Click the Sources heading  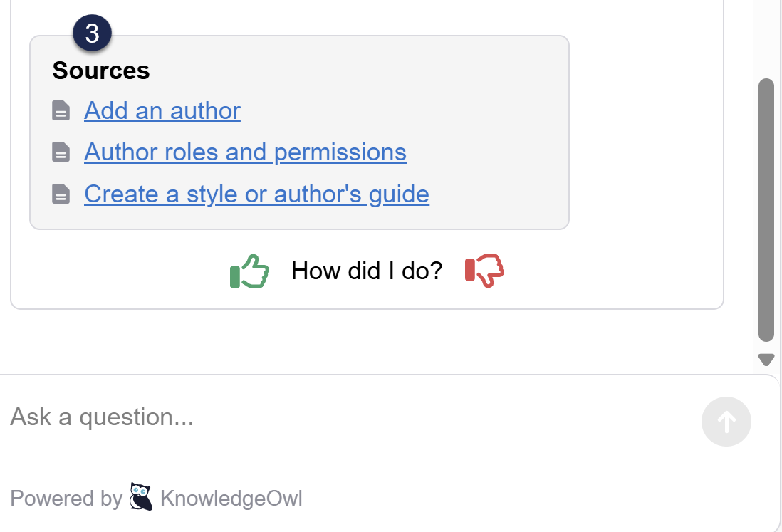pyautogui.click(x=101, y=71)
